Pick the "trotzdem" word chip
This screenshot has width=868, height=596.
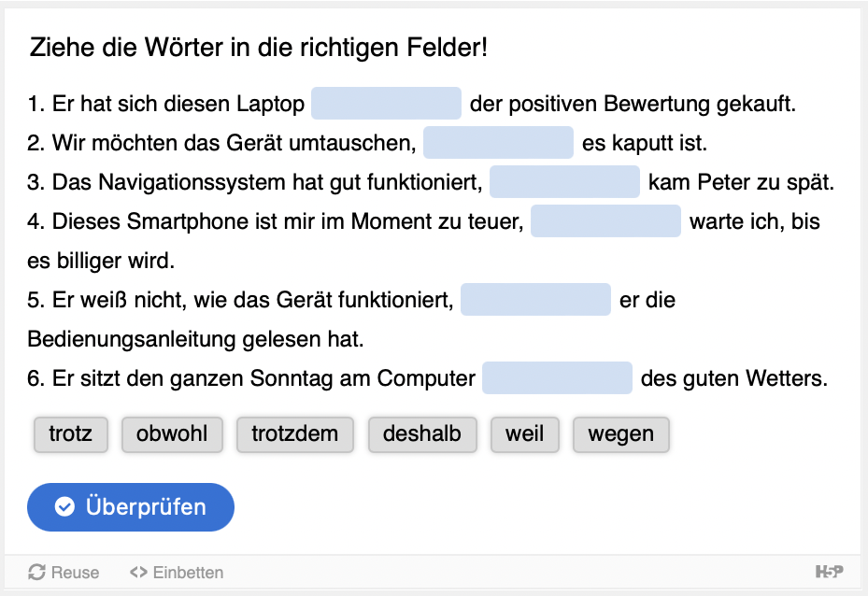[294, 434]
